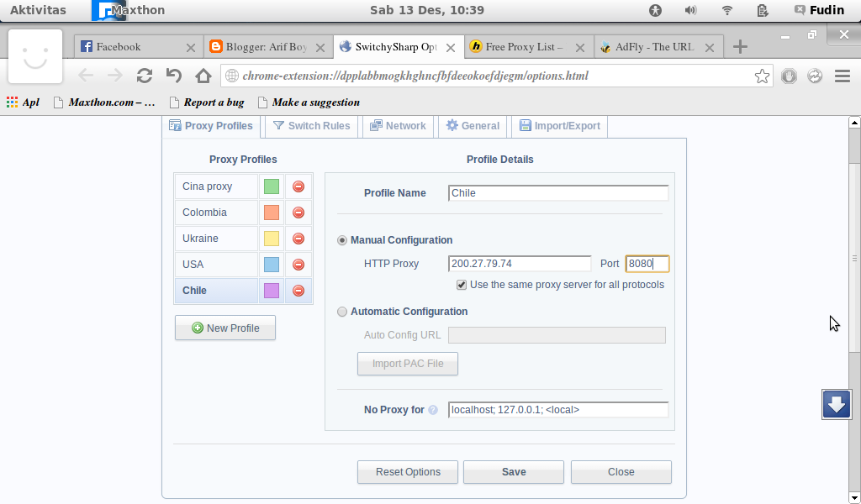Switch to the Blogger tab
The width and height of the screenshot is (861, 504).
click(x=268, y=47)
